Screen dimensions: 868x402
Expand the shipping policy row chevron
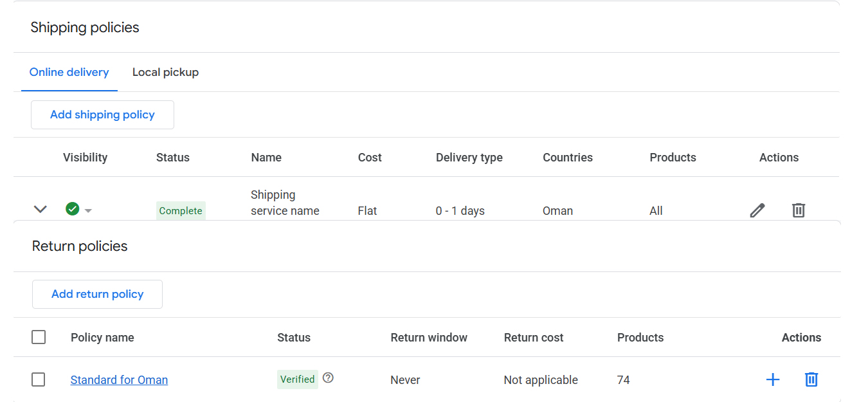pos(41,209)
